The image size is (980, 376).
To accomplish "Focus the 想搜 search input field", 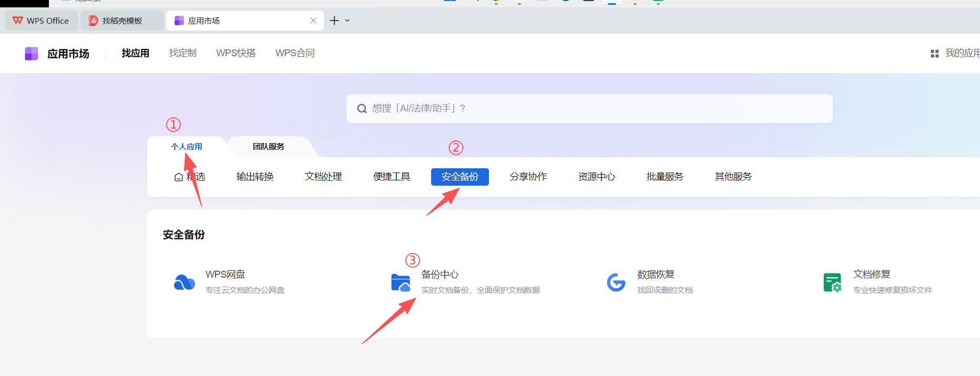I will coord(589,108).
